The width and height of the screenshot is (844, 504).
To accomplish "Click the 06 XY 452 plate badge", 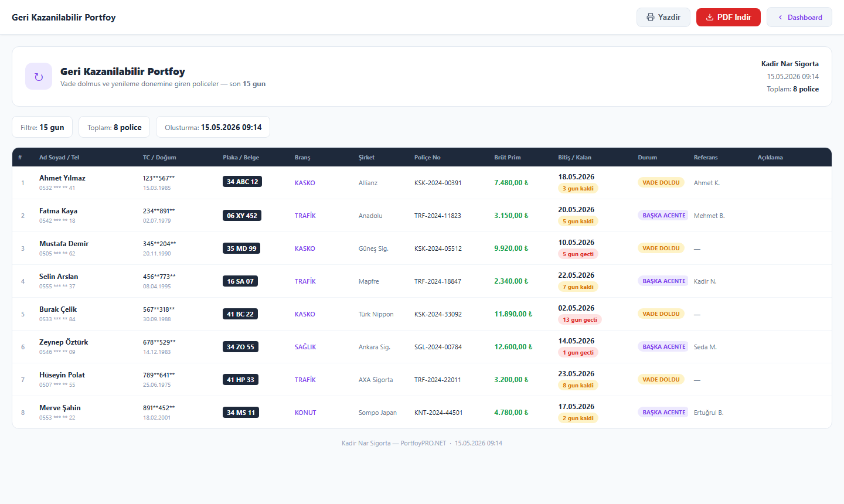I will [x=242, y=216].
